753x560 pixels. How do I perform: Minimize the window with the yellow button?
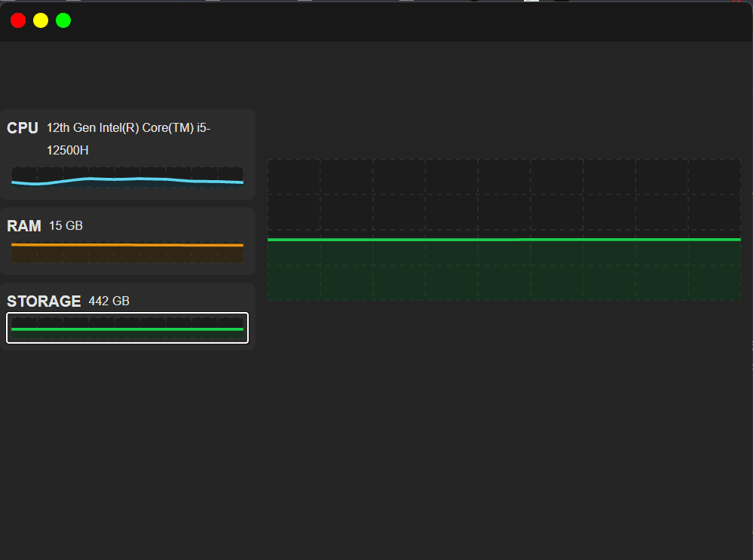(41, 20)
